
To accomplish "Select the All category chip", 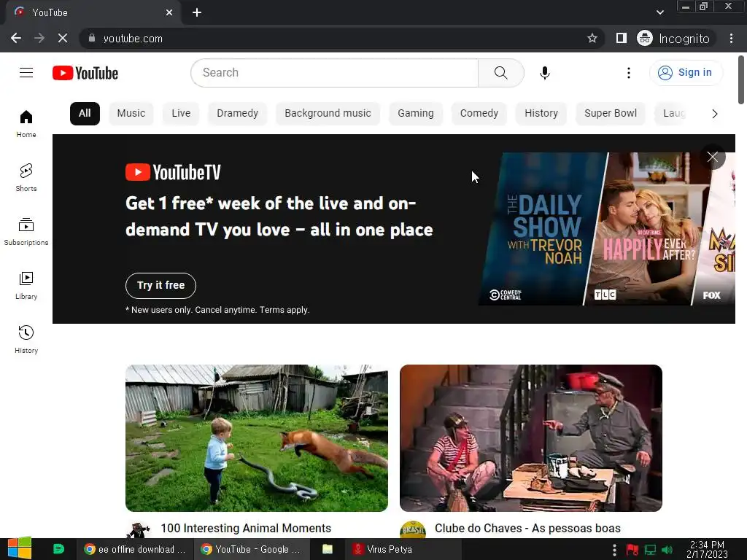I will pos(85,113).
